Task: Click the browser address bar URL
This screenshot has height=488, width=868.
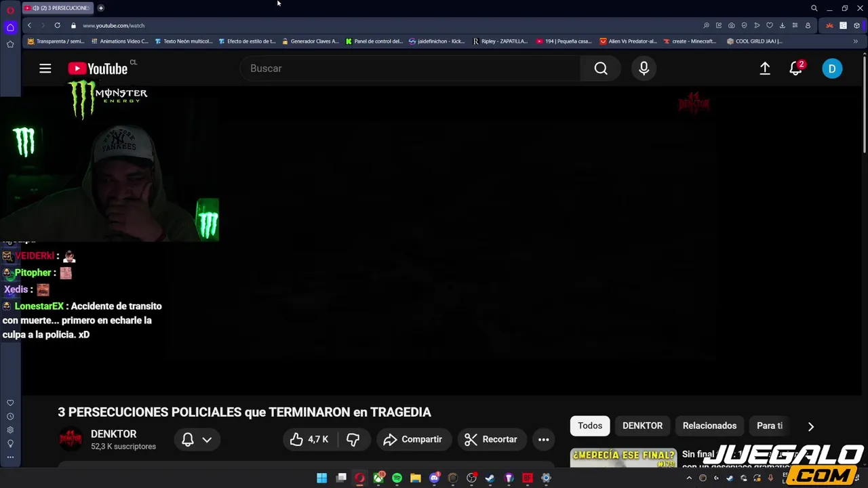Action: pyautogui.click(x=113, y=26)
